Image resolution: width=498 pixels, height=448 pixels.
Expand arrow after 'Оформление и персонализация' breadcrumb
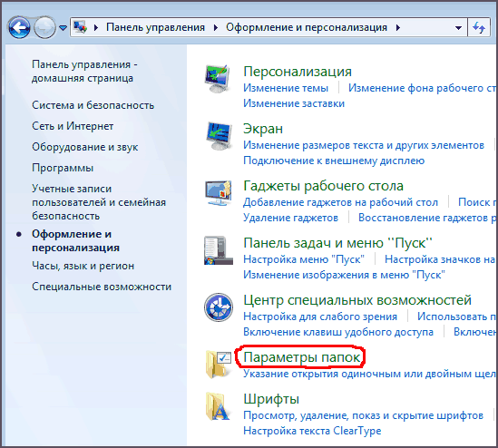coord(398,27)
